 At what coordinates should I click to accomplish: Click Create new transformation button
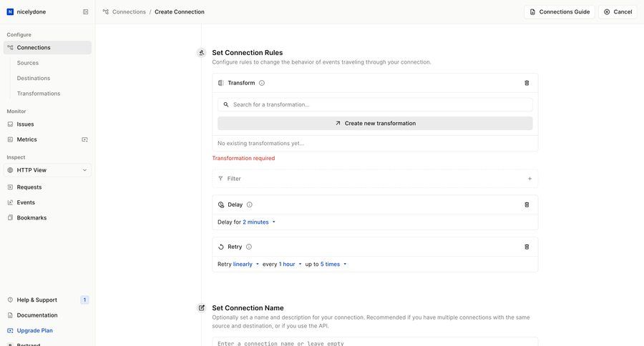(x=375, y=123)
